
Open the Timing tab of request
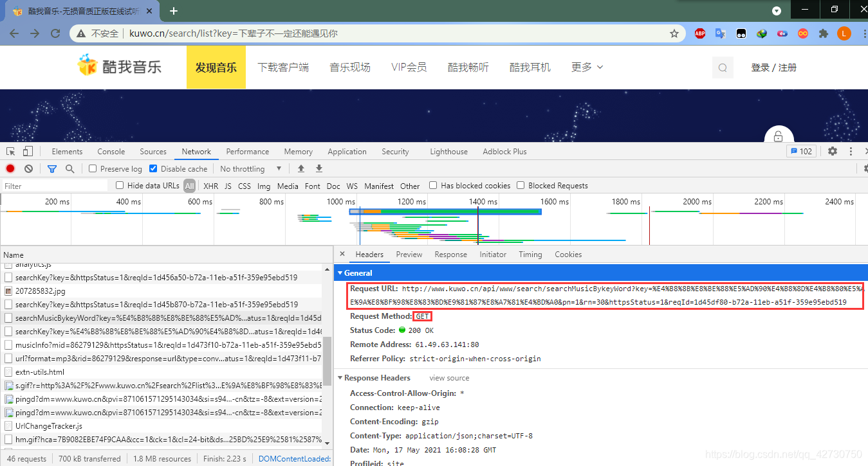pos(530,255)
